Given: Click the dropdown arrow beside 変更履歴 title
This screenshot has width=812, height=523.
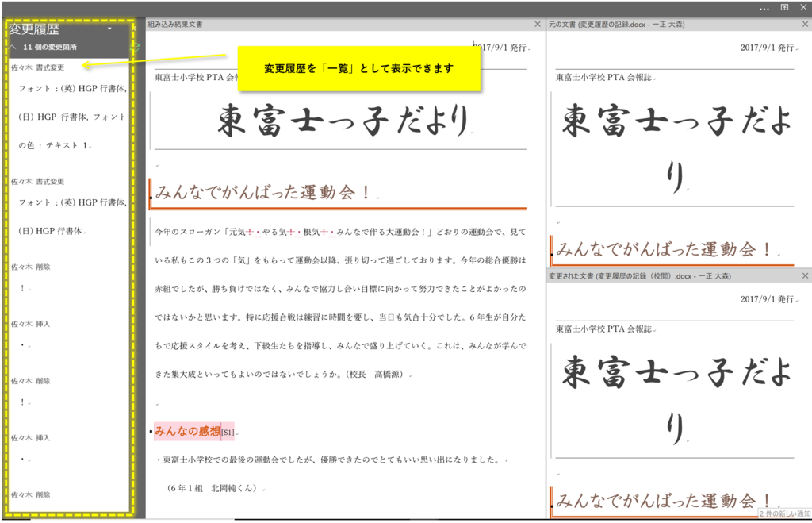Looking at the screenshot, I should pos(109,28).
